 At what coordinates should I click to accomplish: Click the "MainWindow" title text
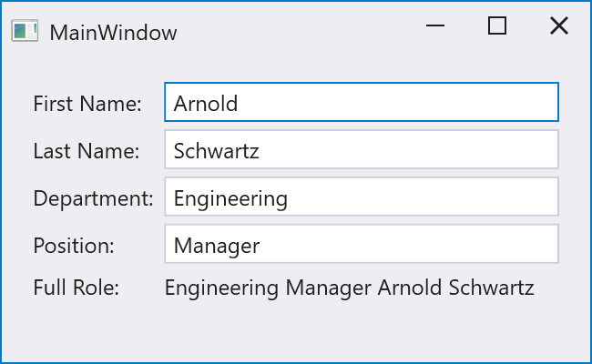(113, 33)
